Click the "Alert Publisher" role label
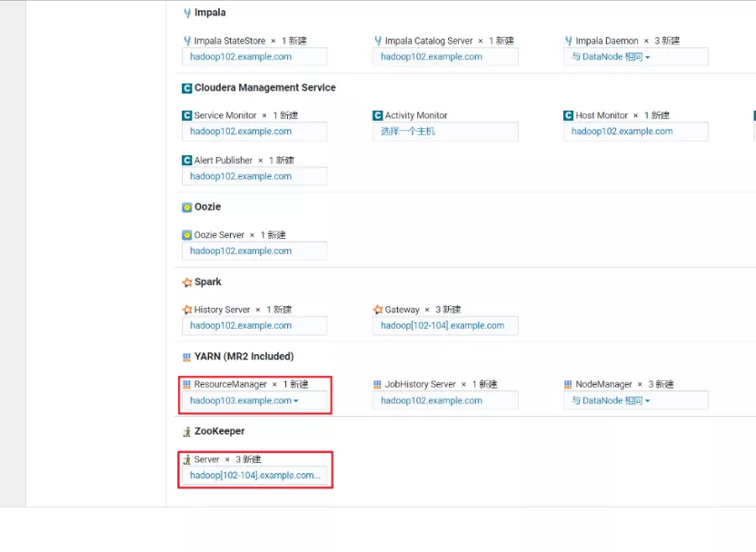Viewport: 756px width, 552px height. tap(224, 161)
